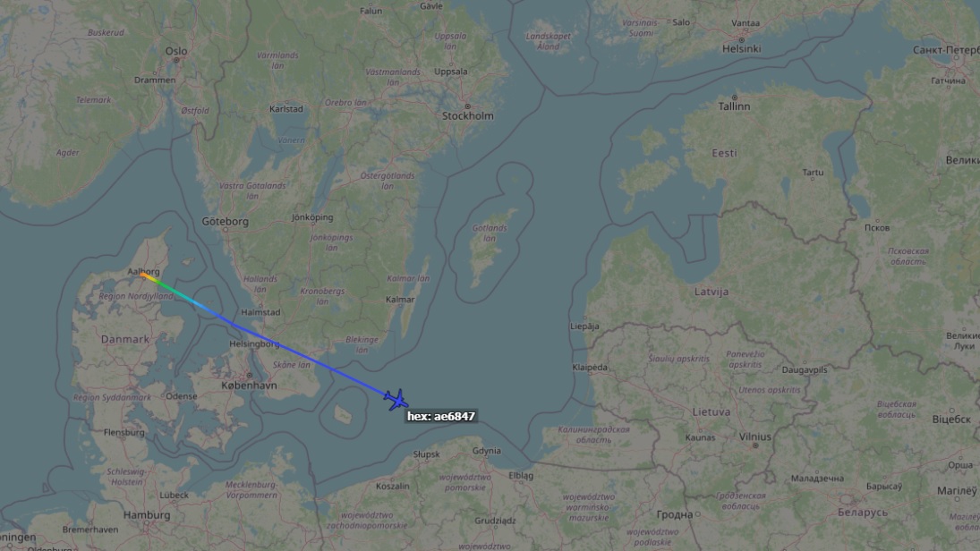Click the hex: ae6847 aircraft label
This screenshot has height=551, width=980.
click(441, 416)
